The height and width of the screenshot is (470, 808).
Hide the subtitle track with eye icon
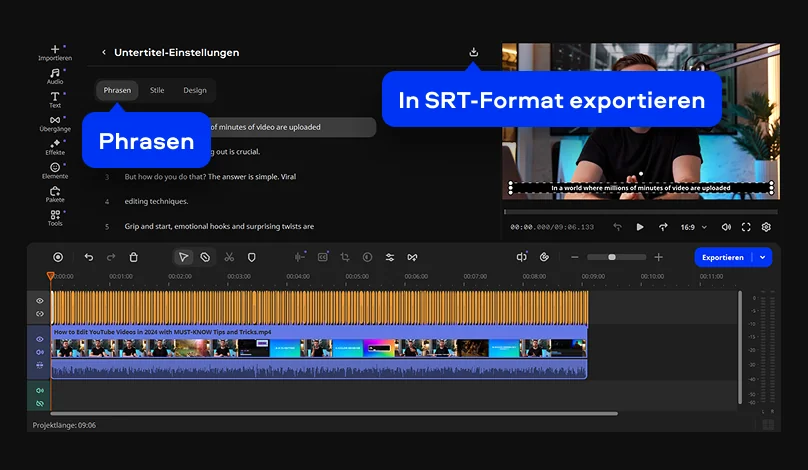(x=40, y=300)
